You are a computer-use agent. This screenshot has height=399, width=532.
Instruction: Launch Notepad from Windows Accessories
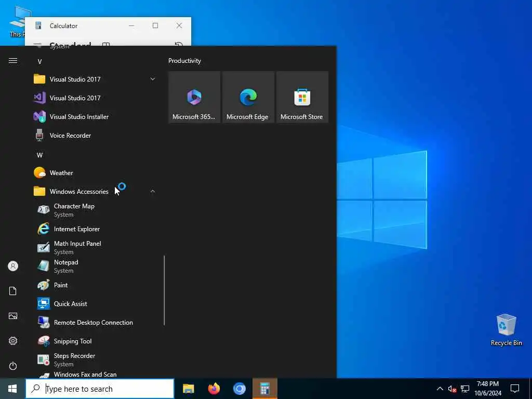tap(94, 267)
